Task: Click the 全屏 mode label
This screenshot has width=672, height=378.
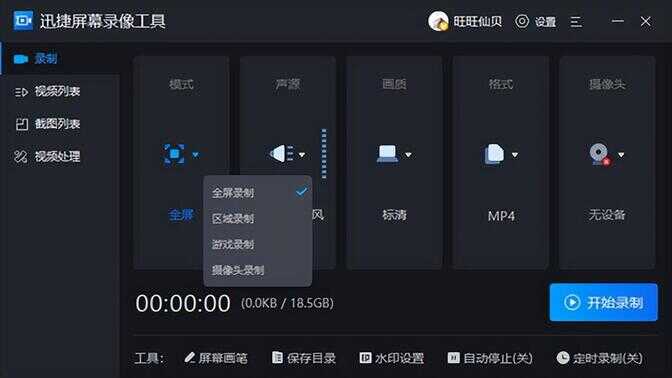Action: 181,215
